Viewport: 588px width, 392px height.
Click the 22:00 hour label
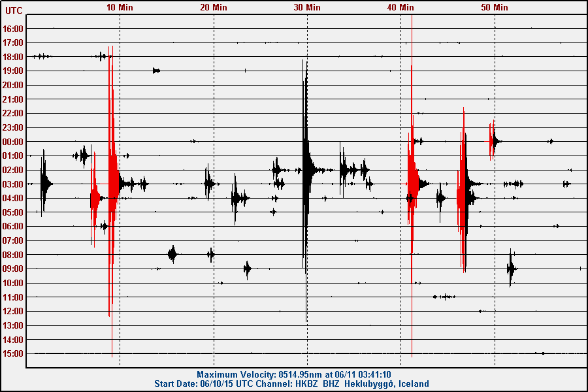point(13,113)
